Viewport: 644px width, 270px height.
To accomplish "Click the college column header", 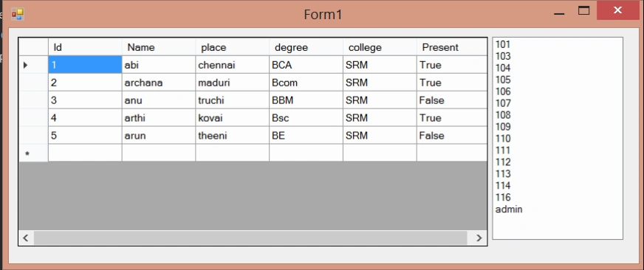I will click(x=380, y=47).
